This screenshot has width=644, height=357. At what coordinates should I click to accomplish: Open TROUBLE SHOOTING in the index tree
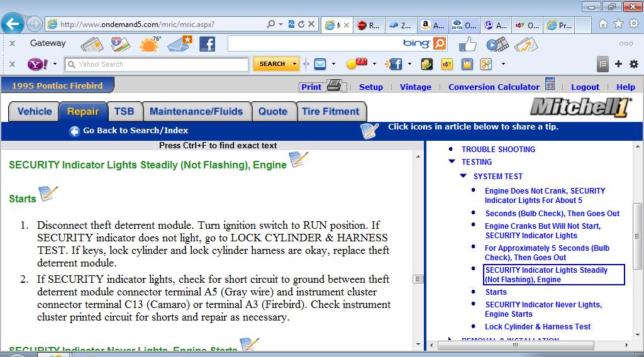[498, 150]
